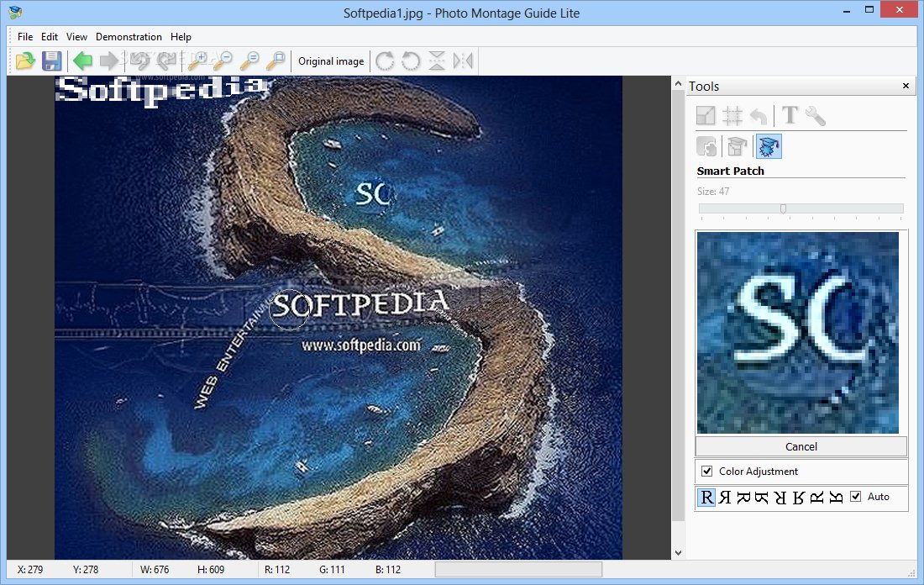Viewport: 924px width, 585px height.
Task: Open the Demonstration menu
Action: (x=129, y=37)
